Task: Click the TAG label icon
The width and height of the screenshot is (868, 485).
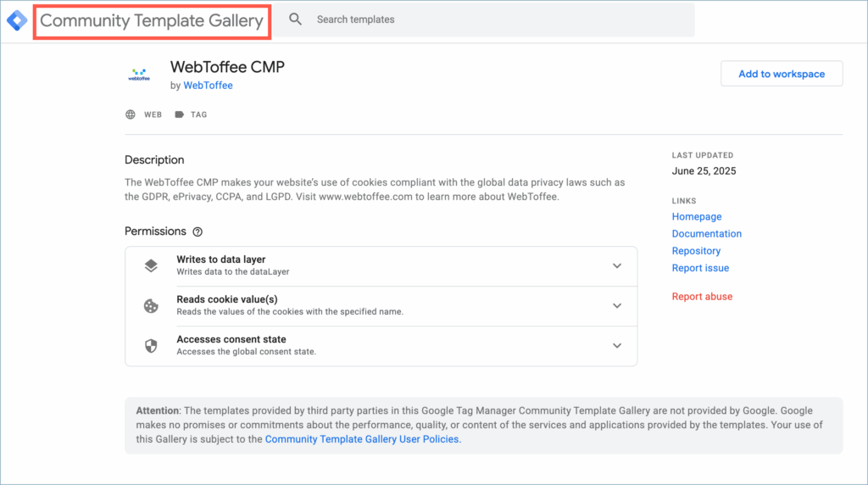Action: tap(180, 114)
